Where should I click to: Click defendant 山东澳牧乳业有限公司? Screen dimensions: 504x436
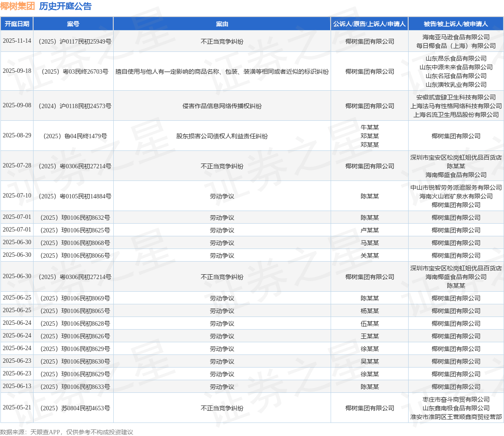point(456,85)
